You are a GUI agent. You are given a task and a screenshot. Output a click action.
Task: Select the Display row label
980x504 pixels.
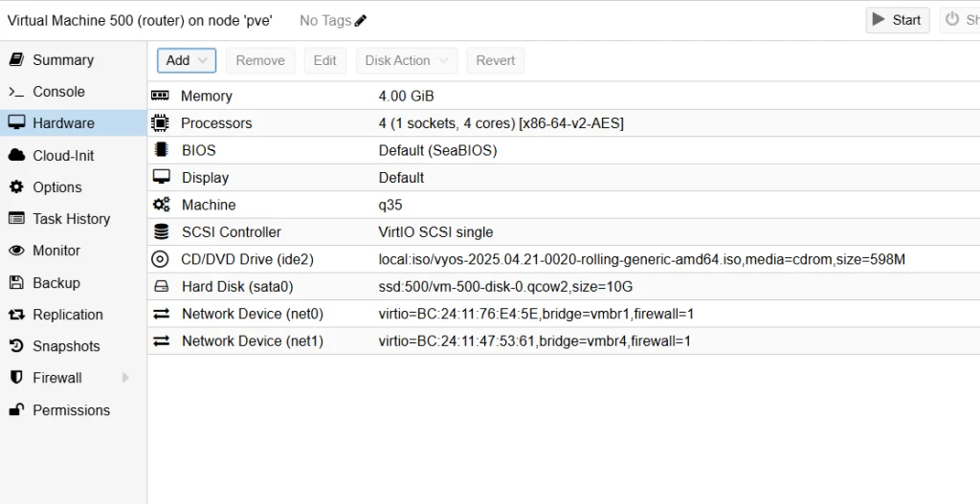(x=205, y=178)
